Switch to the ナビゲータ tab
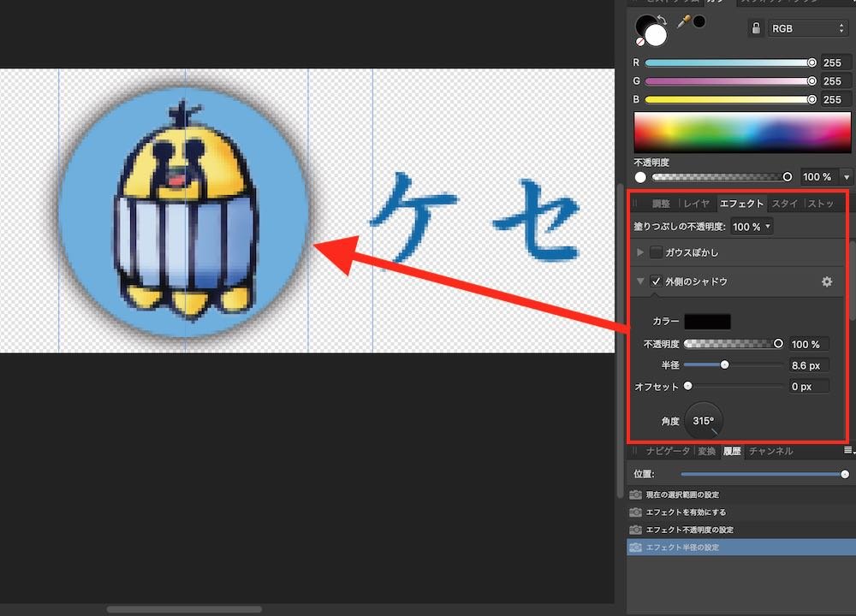 [x=668, y=451]
